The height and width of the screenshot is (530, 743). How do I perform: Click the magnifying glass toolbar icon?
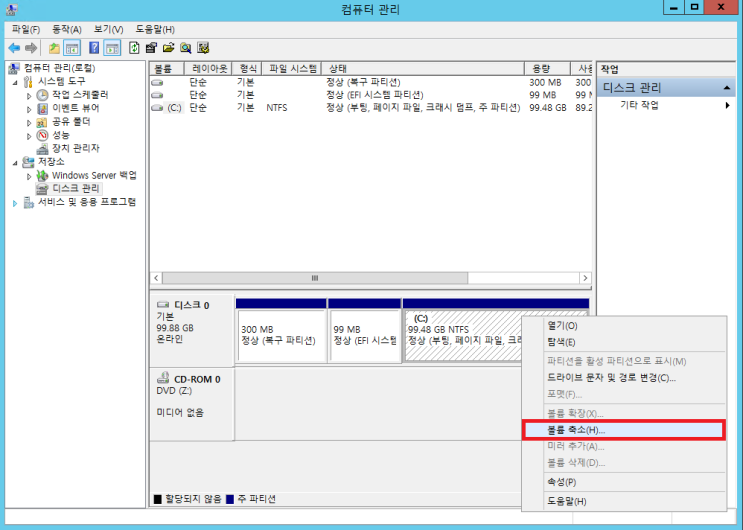[x=186, y=48]
